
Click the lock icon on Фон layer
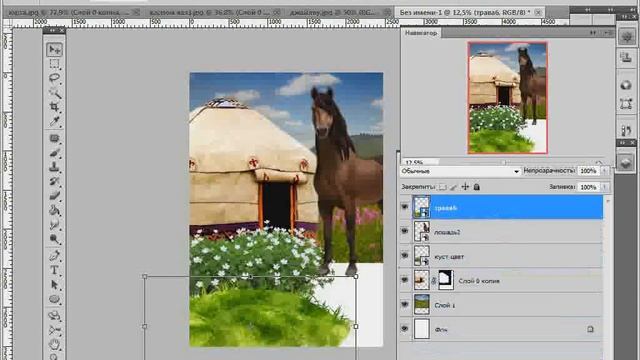pos(590,329)
